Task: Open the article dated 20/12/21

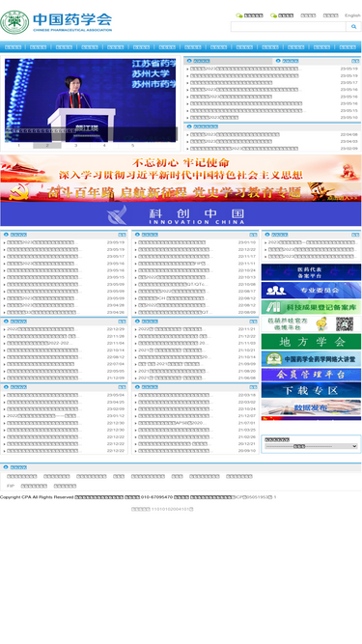Action: (x=174, y=444)
